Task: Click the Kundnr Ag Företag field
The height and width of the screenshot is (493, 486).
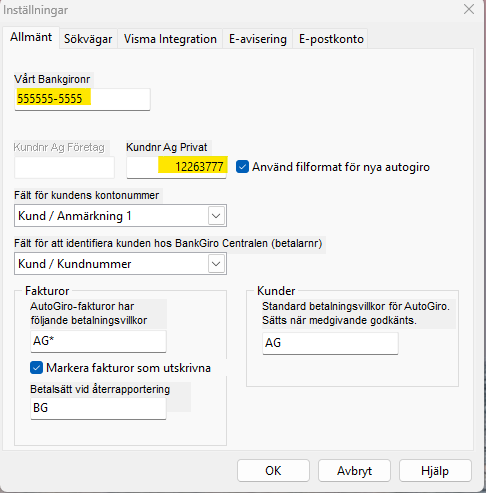Action: 64,167
